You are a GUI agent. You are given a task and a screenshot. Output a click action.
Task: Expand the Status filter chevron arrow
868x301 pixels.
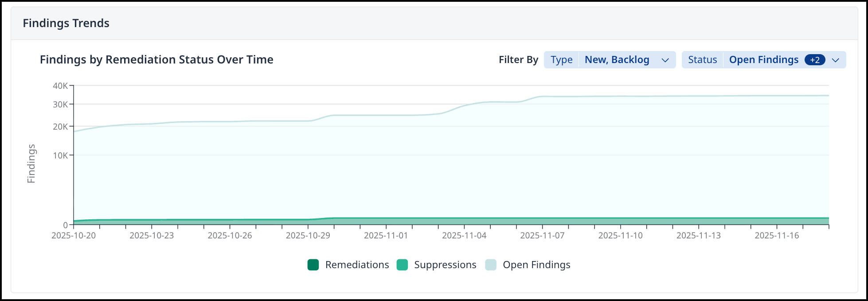click(x=836, y=60)
